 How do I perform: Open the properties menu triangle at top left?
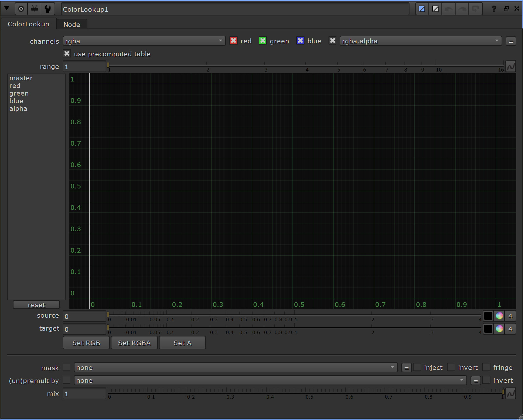tap(7, 8)
